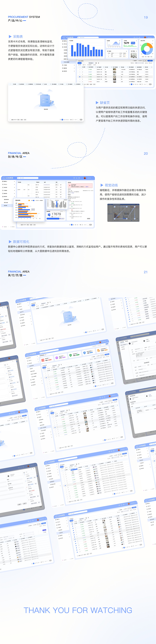Open 收款人信息 in the financial dashboard sidebar
This screenshot has height=644, width=156.
(6, 203)
